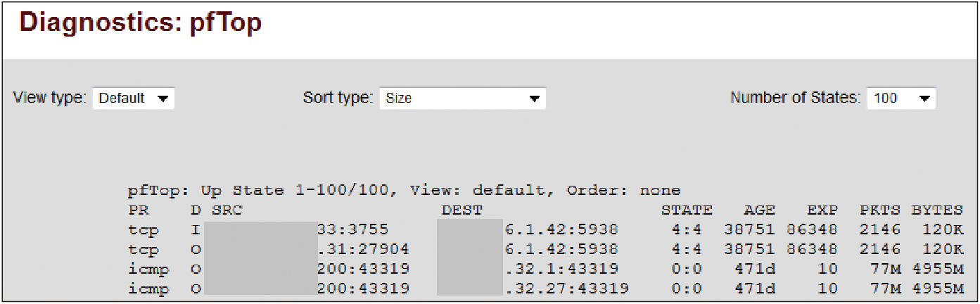Open the Sort type dropdown set to Size
Viewport: 980px width, 304px height.
tap(462, 98)
